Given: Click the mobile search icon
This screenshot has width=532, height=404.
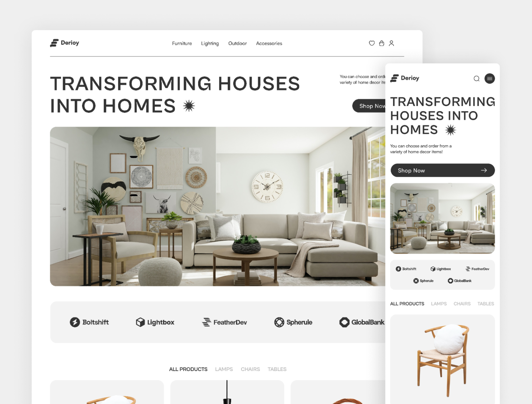Looking at the screenshot, I should coord(476,78).
